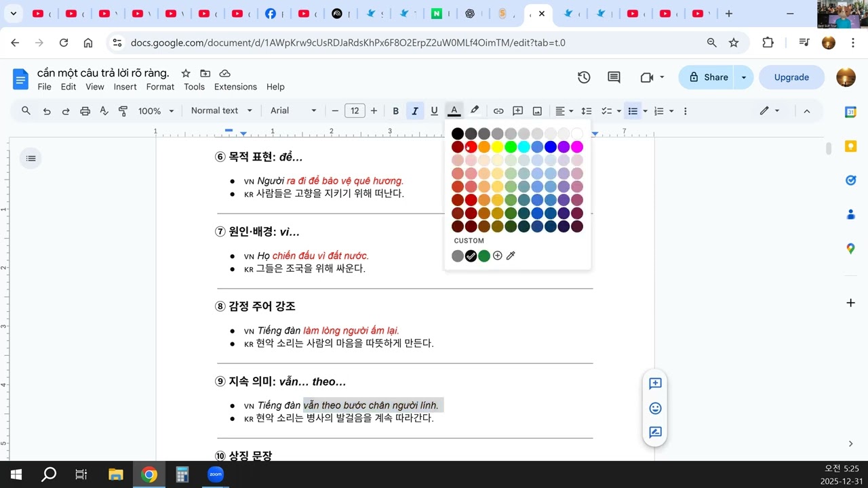Choose black color swatch
The width and height of the screenshot is (868, 488).
tap(458, 134)
